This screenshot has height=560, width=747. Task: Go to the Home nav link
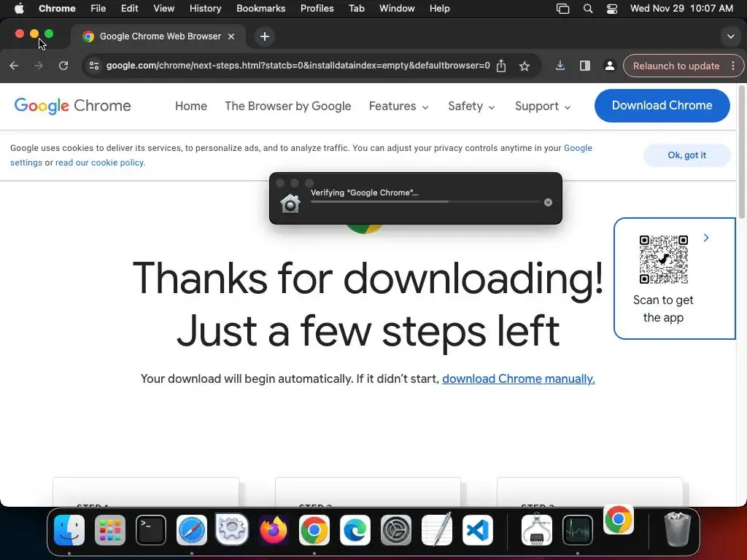click(x=191, y=106)
